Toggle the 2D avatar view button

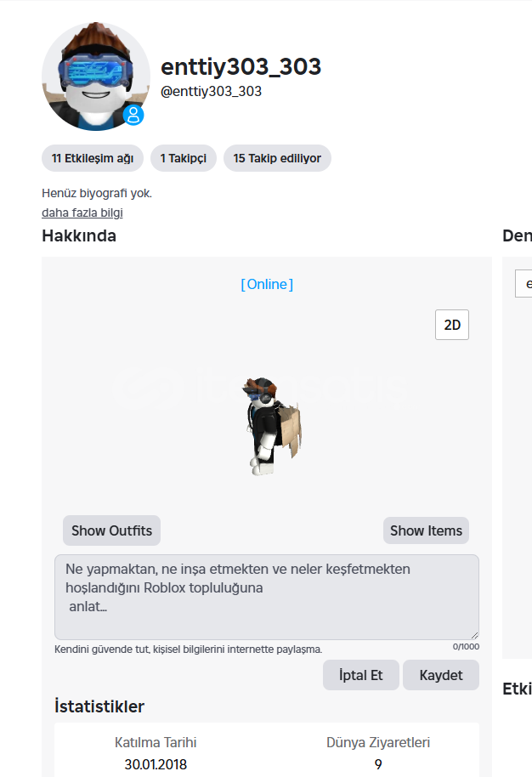coord(452,325)
